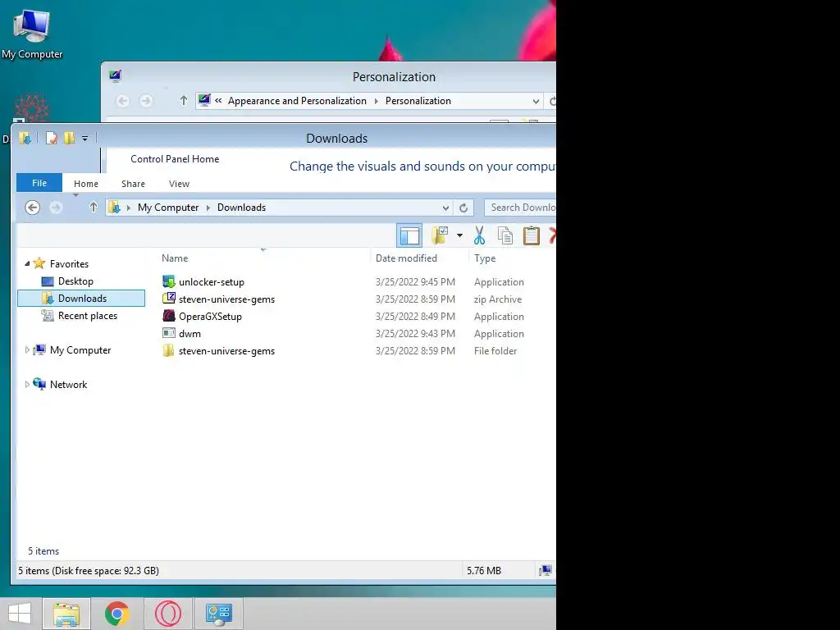Open the Personalization address bar dropdown
The image size is (840, 630).
click(x=536, y=101)
